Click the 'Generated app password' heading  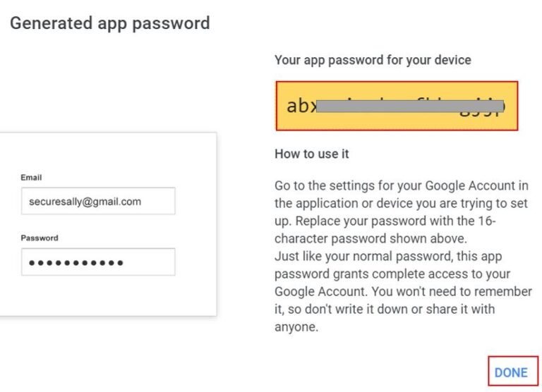coord(109,23)
